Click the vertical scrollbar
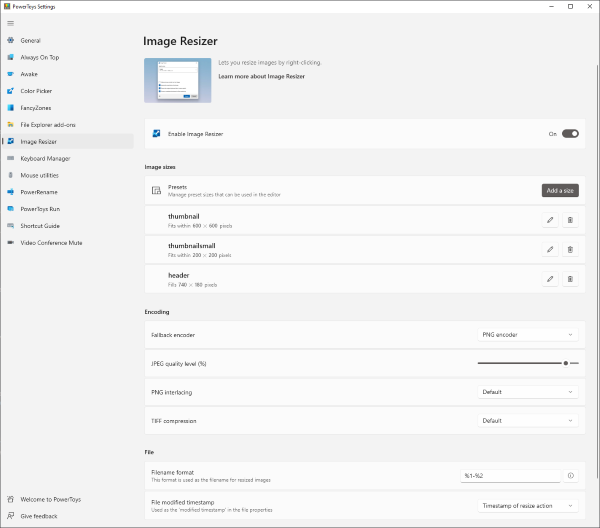Screen dimensions: 600x528 click(x=597, y=272)
